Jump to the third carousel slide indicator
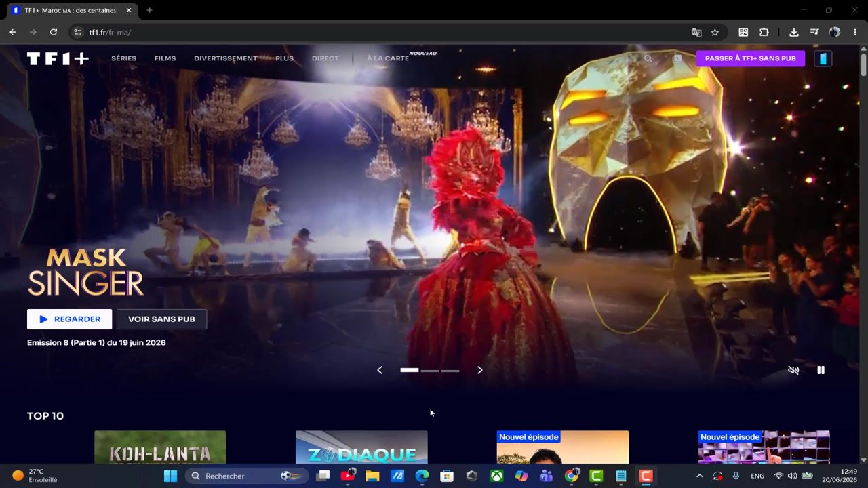 tap(450, 371)
